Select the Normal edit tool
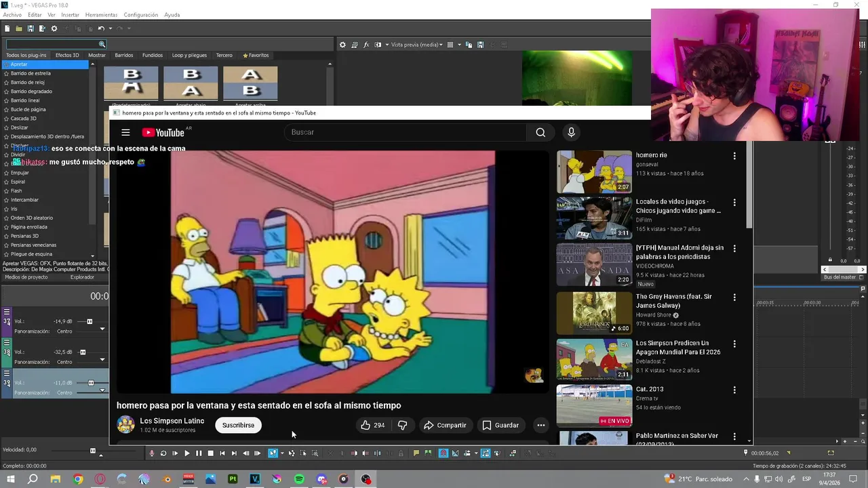868x488 pixels. 273,453
